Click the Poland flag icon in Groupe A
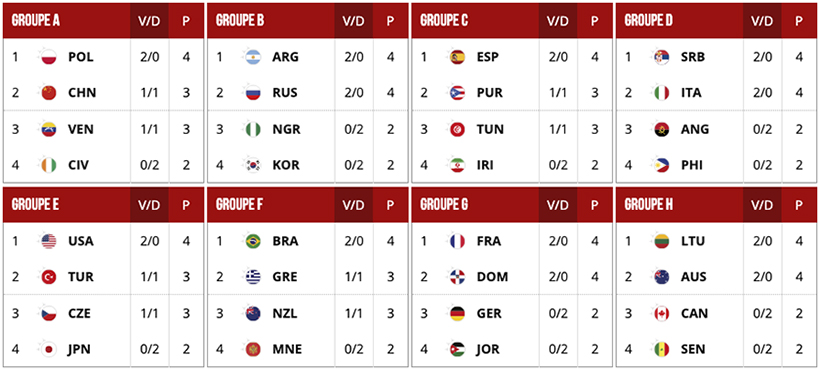The height and width of the screenshot is (371, 820). click(x=49, y=57)
